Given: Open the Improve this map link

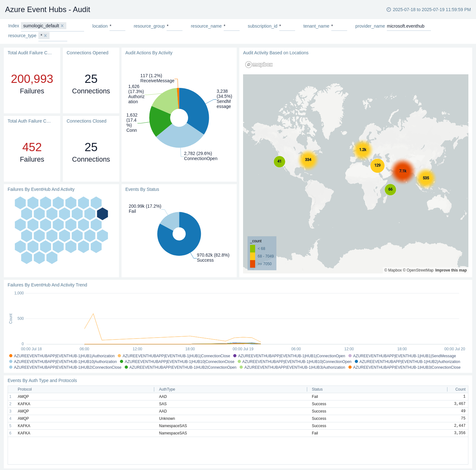Looking at the screenshot, I should click(451, 270).
